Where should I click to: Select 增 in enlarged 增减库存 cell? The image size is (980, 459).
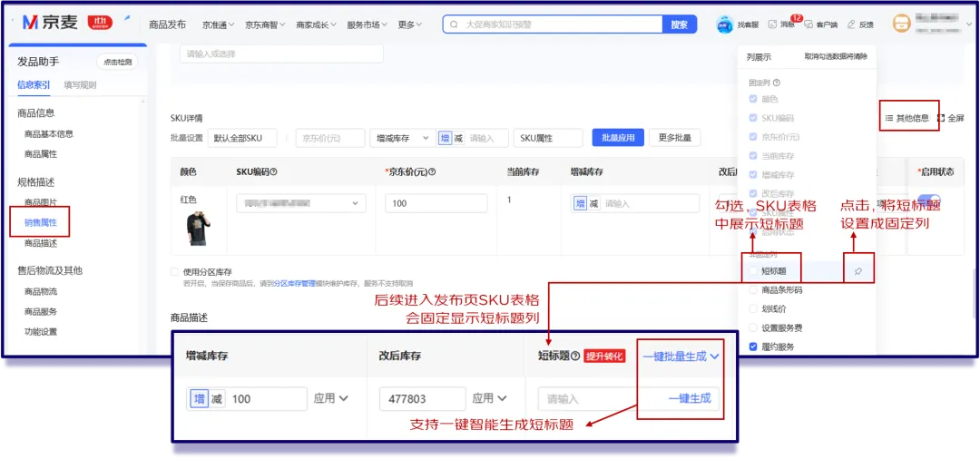200,398
